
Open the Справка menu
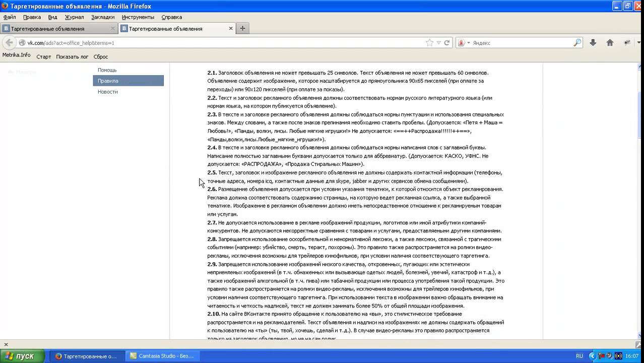pos(172,17)
